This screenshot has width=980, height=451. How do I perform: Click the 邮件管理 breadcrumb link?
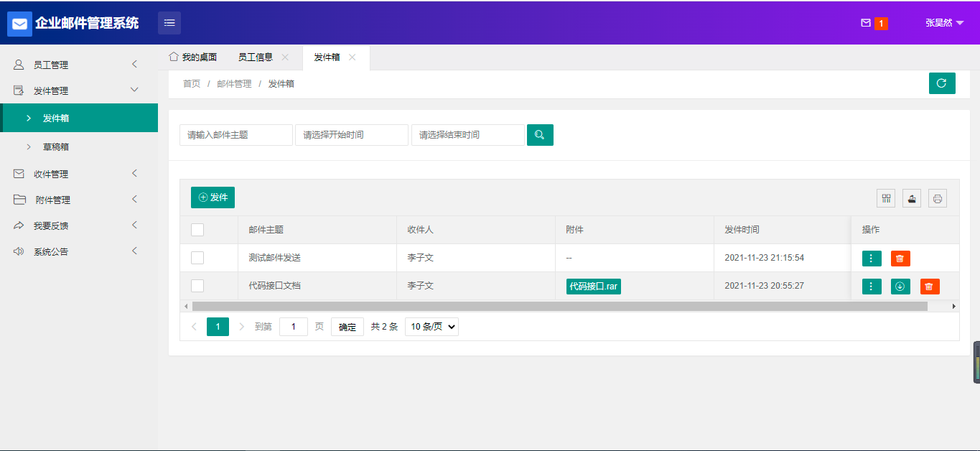[x=234, y=84]
